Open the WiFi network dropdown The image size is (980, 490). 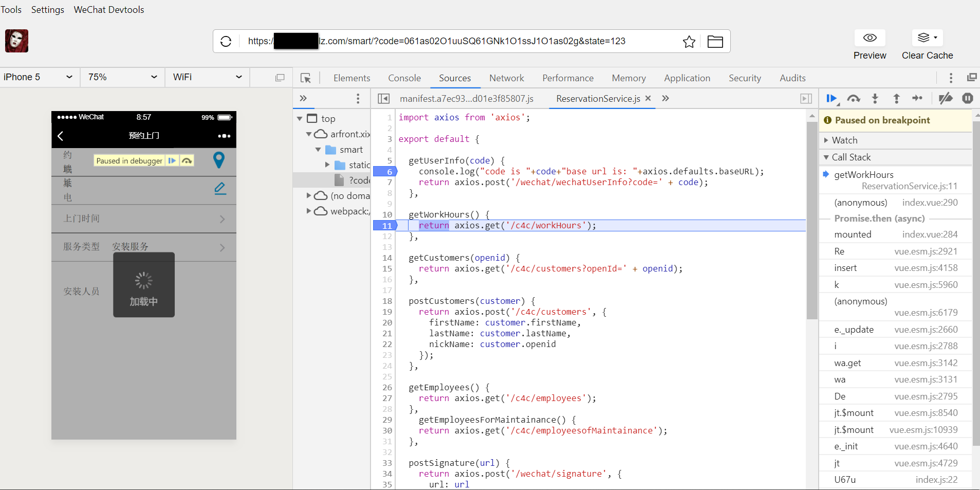point(207,77)
